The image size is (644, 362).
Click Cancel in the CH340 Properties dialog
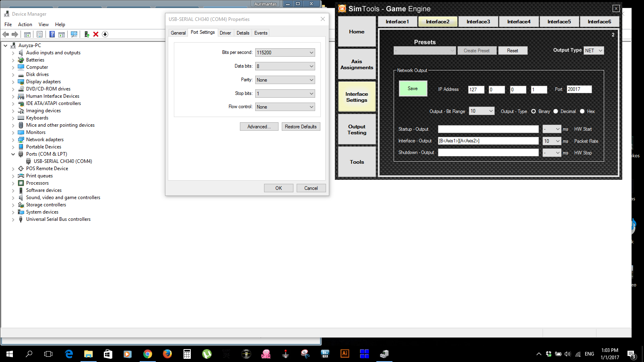click(x=311, y=188)
